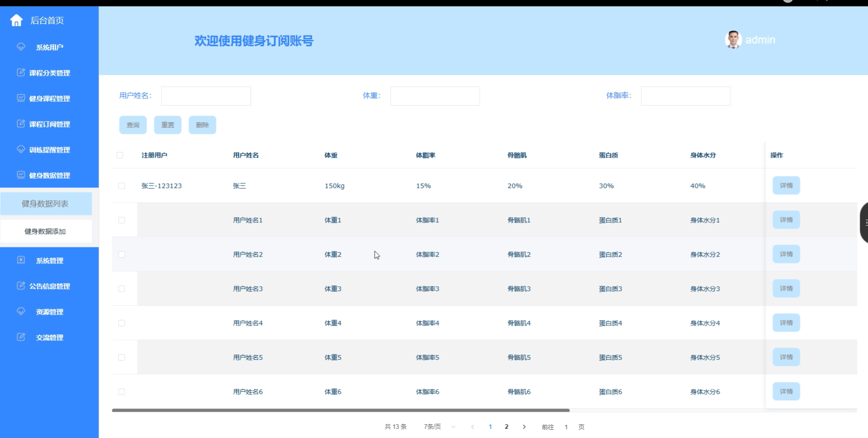The image size is (868, 438).
Task: Click the admin avatar picture
Action: [733, 40]
